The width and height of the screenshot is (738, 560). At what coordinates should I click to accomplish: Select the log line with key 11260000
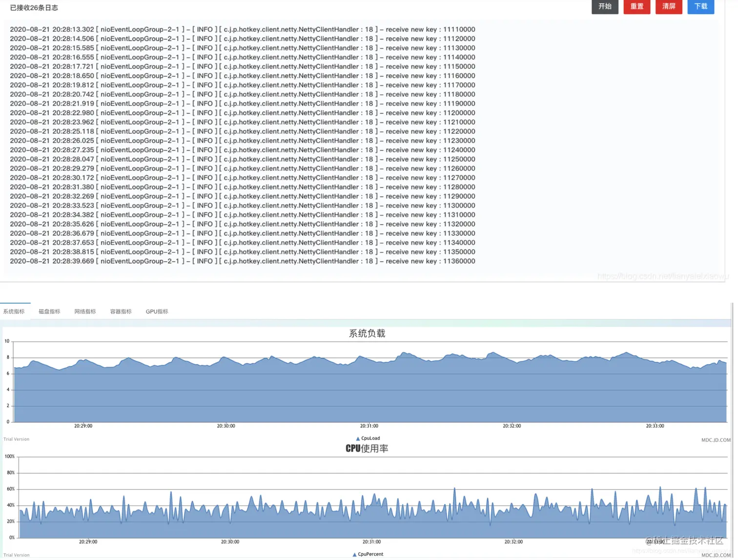point(243,168)
